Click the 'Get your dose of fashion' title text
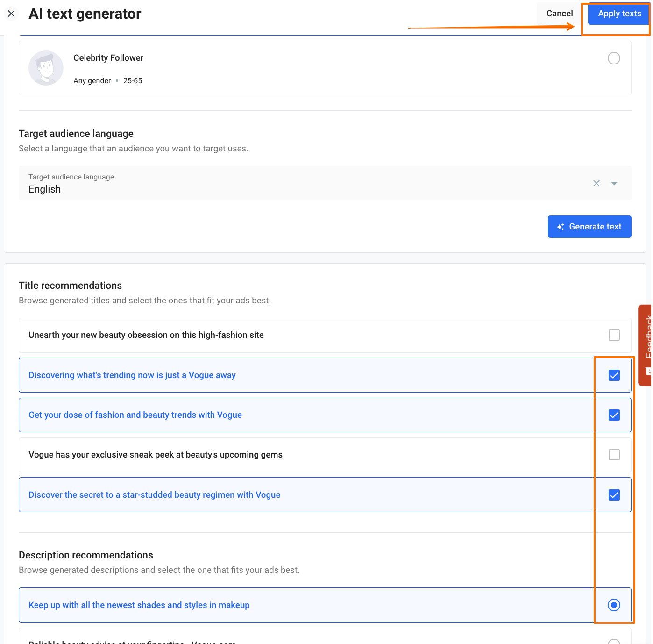The height and width of the screenshot is (644, 653). coord(135,415)
